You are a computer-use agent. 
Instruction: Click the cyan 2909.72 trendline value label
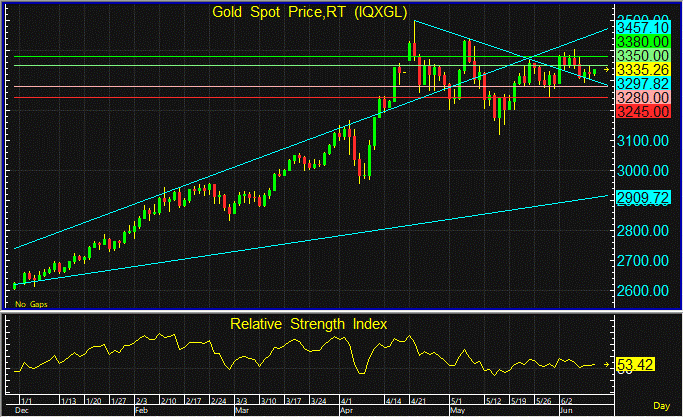[639, 199]
